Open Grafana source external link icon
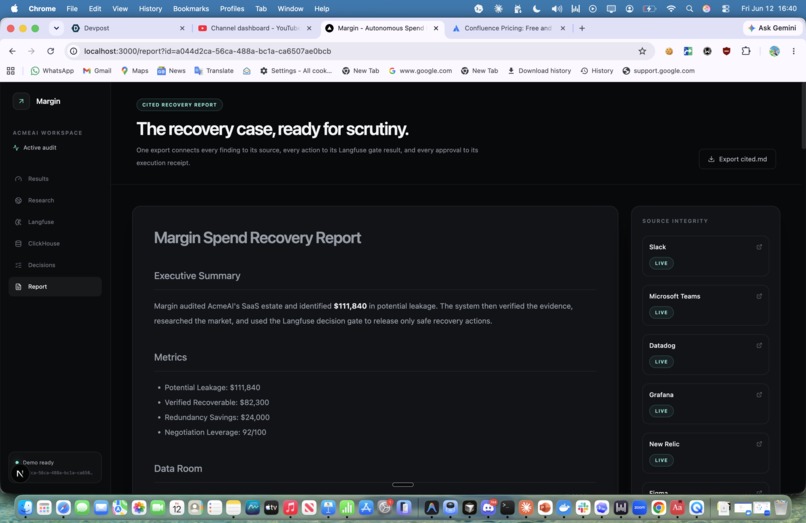Image resolution: width=806 pixels, height=523 pixels. coord(759,395)
